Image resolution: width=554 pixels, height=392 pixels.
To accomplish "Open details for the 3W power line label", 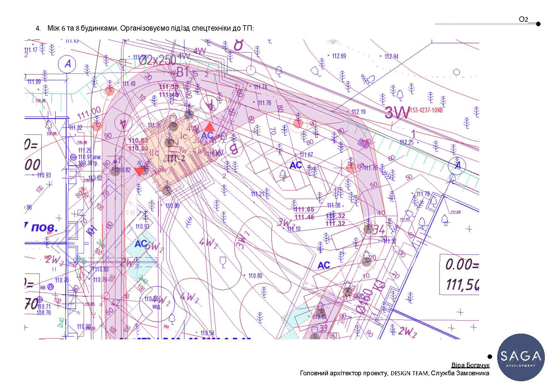I will click(396, 112).
